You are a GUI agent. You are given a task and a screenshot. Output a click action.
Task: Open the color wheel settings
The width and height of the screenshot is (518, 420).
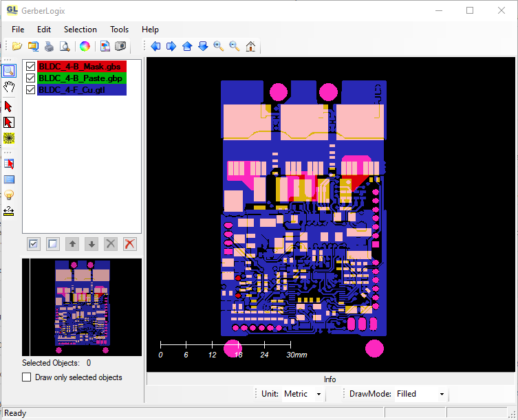(84, 46)
